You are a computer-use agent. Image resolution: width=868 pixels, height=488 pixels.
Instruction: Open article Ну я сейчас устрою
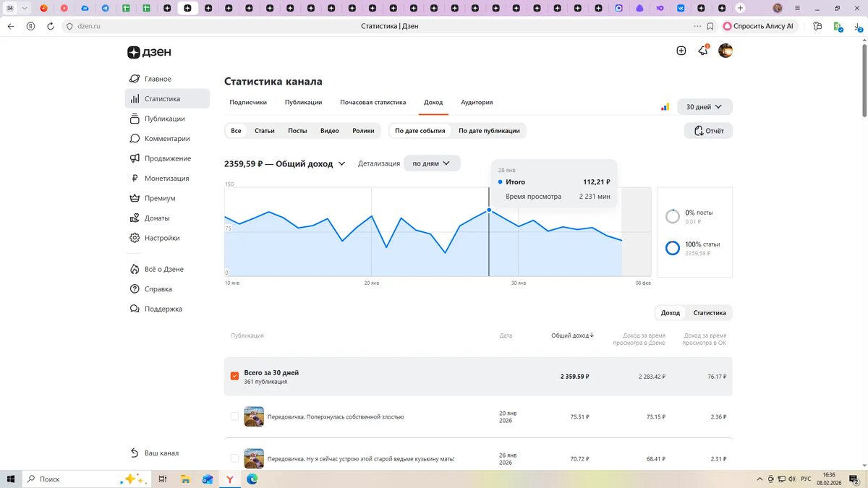point(361,458)
